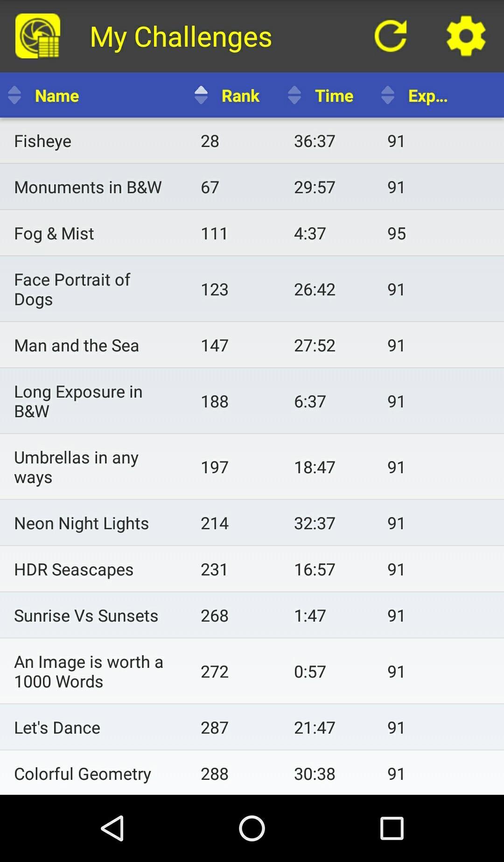Tap Android home circle button
Viewport: 504px width, 862px height.
tap(252, 828)
